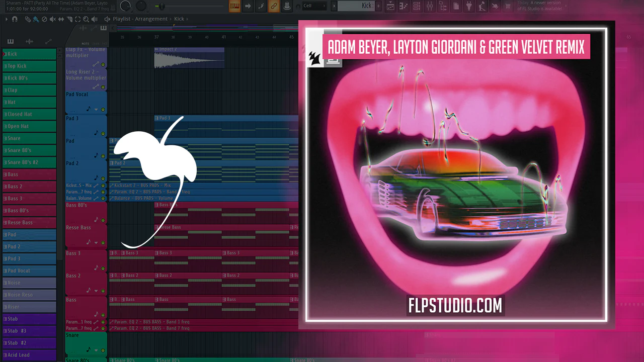Click the auto-scroll right arrow icon
Image resolution: width=644 pixels, height=362 pixels.
[248, 6]
